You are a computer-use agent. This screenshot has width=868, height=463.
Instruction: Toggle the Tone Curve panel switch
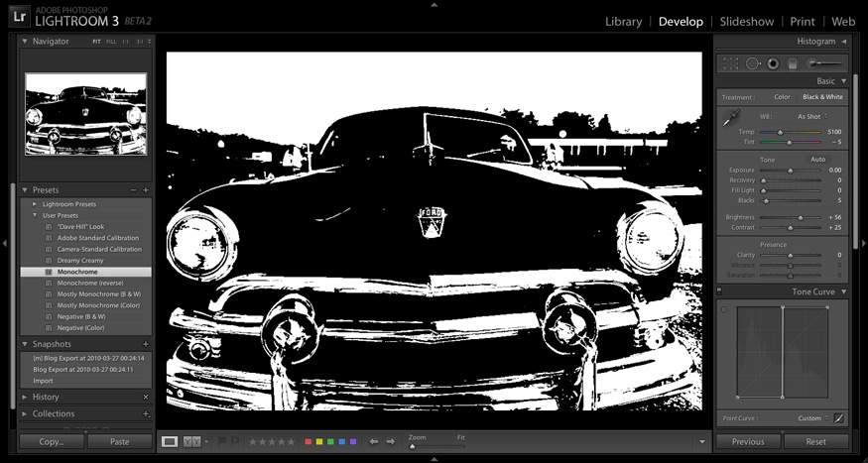719,291
